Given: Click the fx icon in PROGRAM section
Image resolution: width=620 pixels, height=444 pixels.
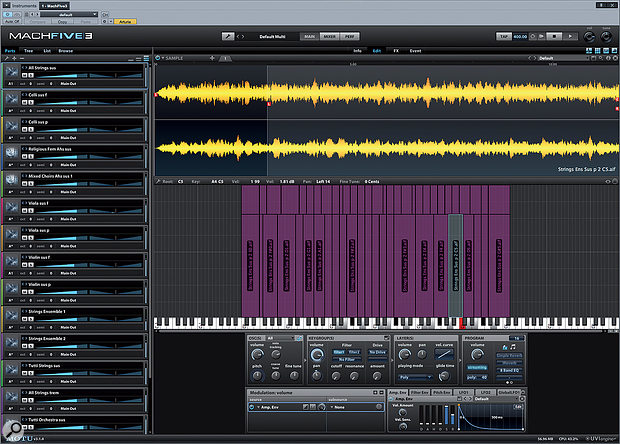Looking at the screenshot, I should point(505,347).
